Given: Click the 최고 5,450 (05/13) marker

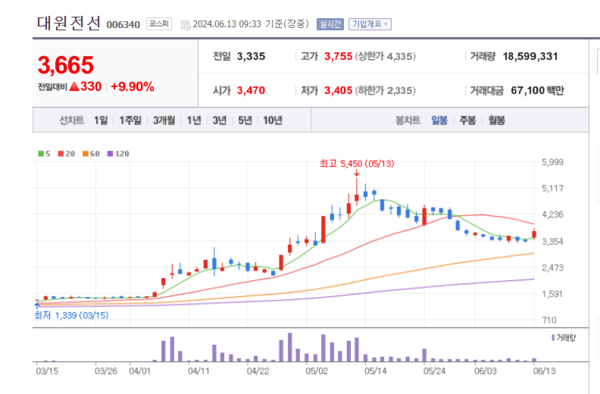Looking at the screenshot, I should coord(357,164).
